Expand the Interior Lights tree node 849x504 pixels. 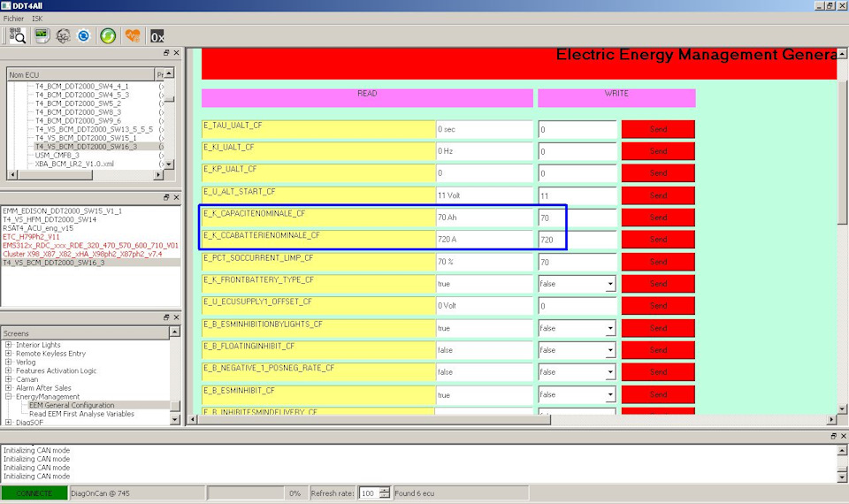[x=8, y=345]
